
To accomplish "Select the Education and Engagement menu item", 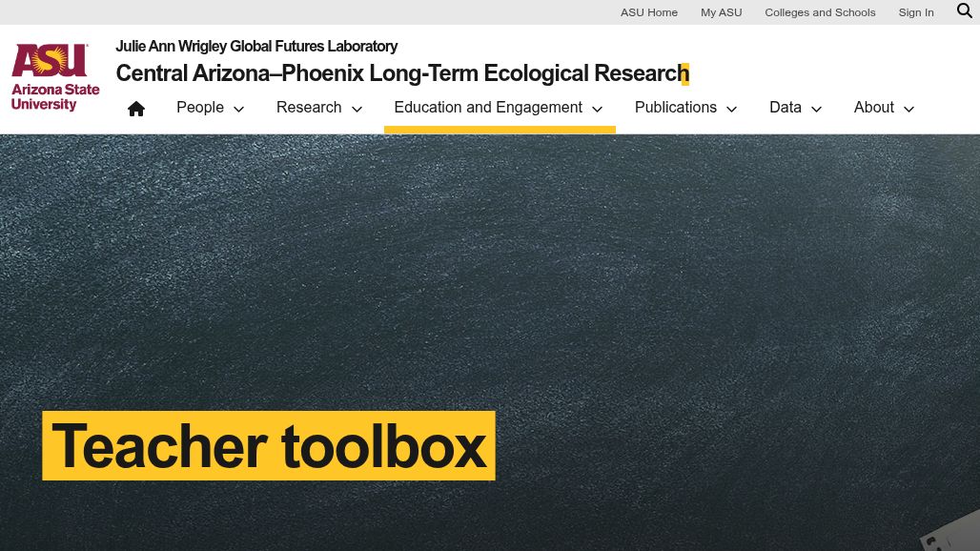I will click(x=488, y=108).
